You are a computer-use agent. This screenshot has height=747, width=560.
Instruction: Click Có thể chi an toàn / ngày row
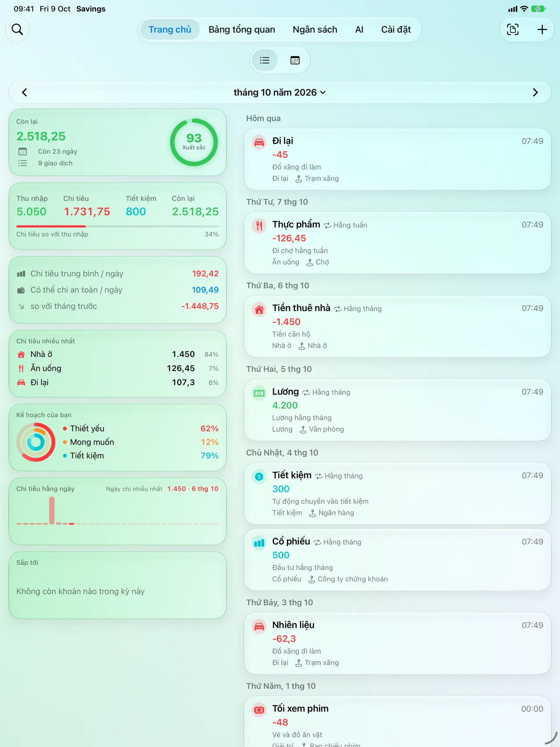[x=117, y=290]
